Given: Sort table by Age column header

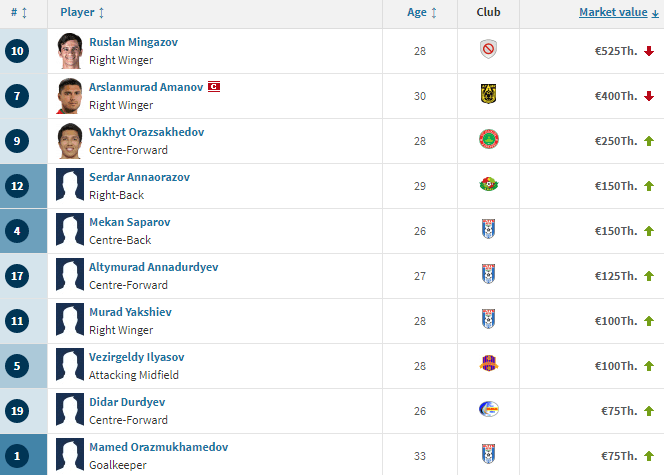Looking at the screenshot, I should (422, 13).
